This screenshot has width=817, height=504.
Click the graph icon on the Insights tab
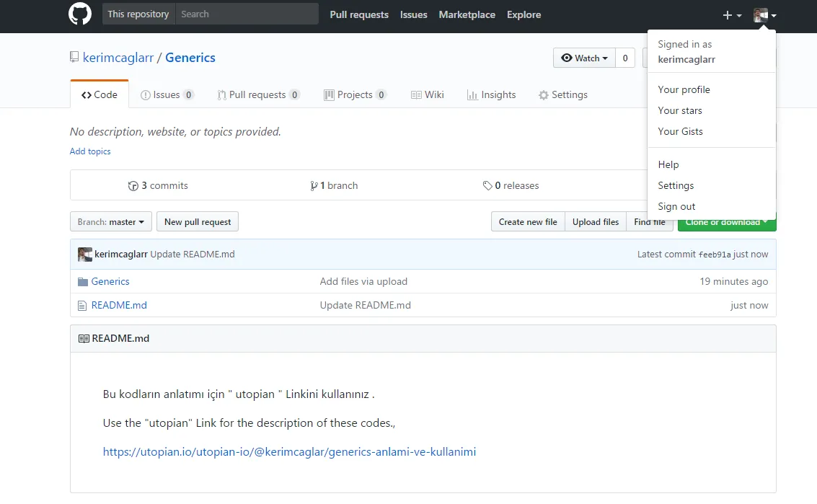(472, 95)
